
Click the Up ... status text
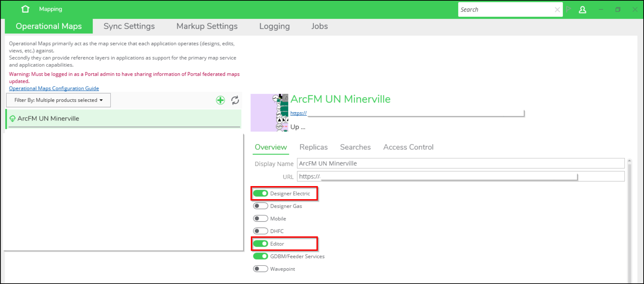click(x=298, y=127)
